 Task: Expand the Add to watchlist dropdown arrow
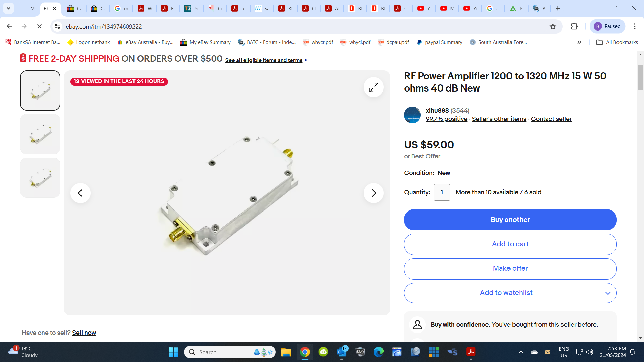point(608,293)
